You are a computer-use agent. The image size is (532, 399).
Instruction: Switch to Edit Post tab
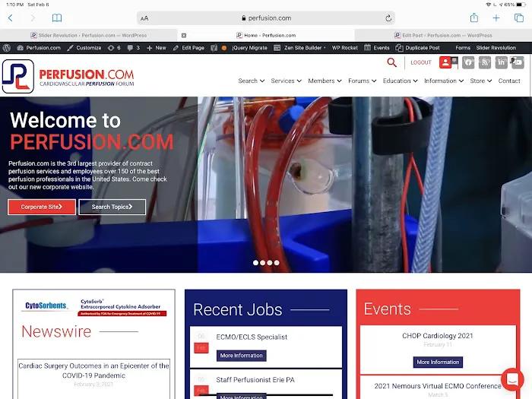pos(443,35)
